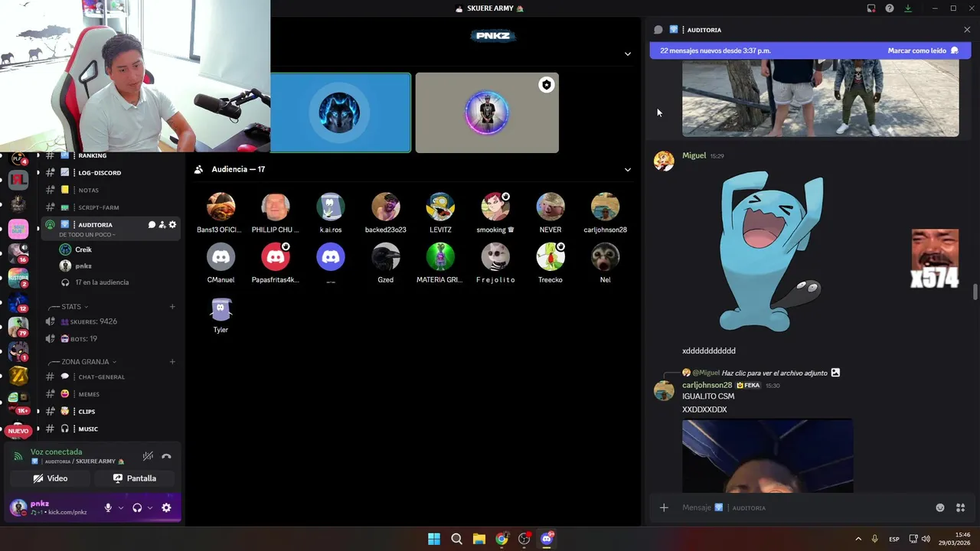Disconnect from voice call
The width and height of the screenshot is (980, 551).
tap(166, 457)
